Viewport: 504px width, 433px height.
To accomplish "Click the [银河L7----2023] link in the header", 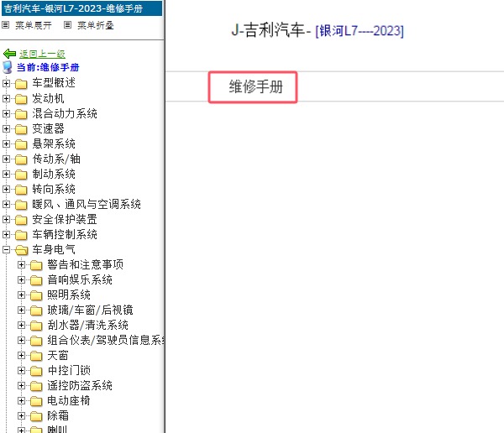I will [x=360, y=31].
